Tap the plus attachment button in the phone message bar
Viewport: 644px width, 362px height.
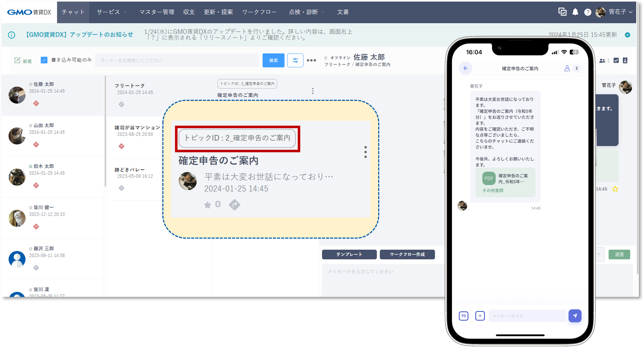(480, 316)
